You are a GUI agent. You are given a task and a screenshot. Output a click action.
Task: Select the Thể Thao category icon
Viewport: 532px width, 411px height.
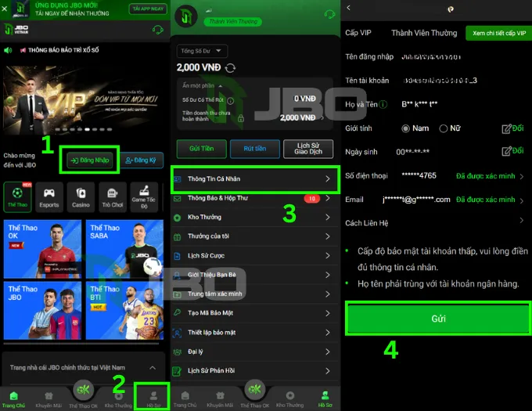coord(18,197)
